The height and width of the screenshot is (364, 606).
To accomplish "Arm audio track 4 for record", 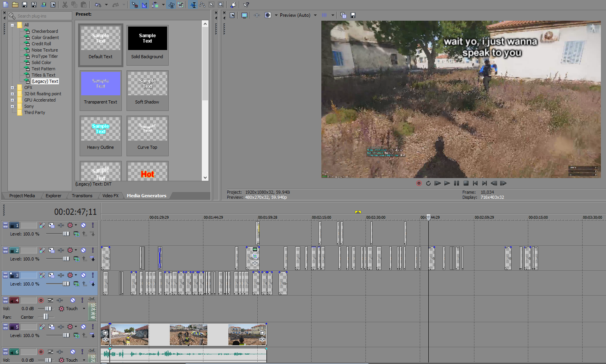I will [41, 300].
